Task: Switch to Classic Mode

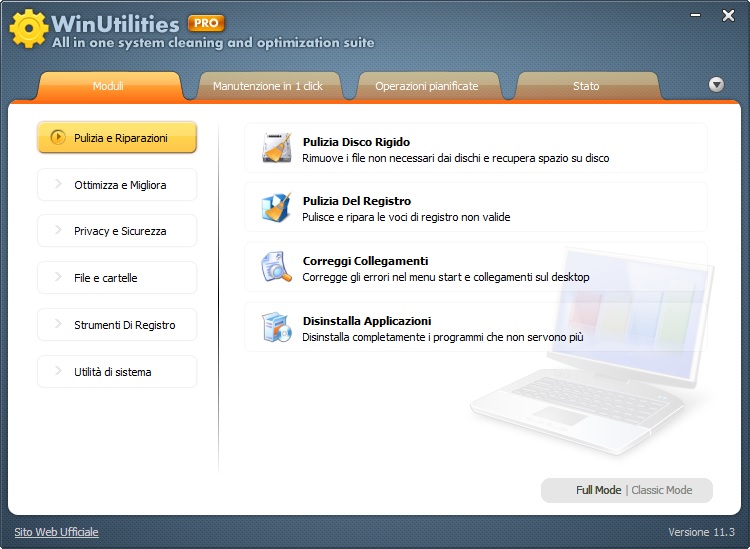Action: point(662,490)
